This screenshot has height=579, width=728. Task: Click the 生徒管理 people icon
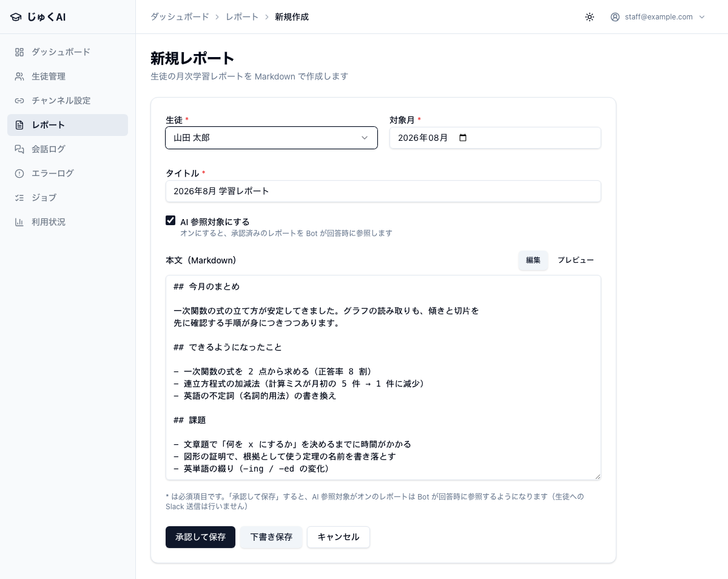[19, 76]
